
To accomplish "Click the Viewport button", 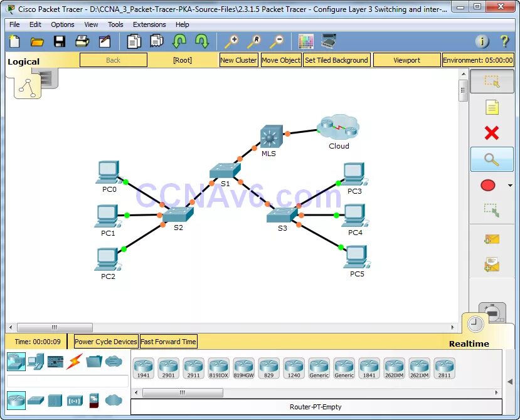I will (406, 60).
